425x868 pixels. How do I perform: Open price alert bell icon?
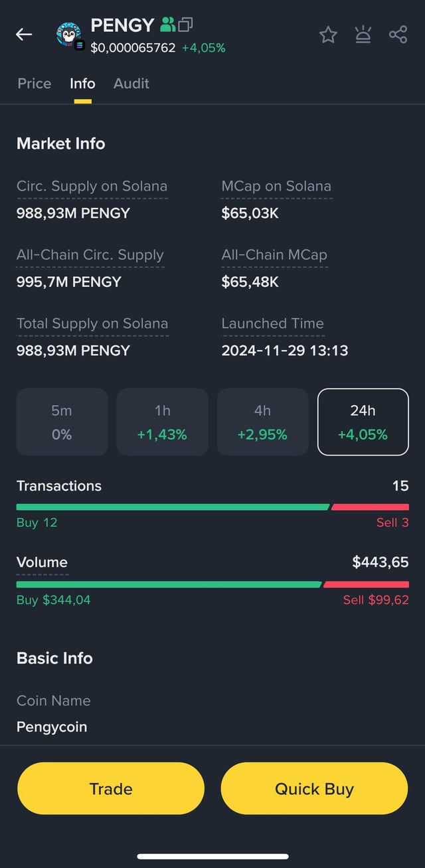click(363, 35)
